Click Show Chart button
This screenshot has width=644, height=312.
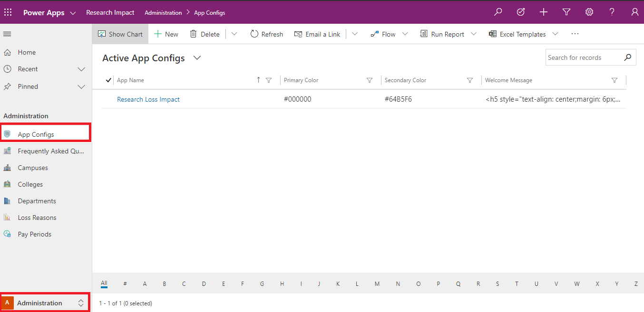pyautogui.click(x=120, y=34)
